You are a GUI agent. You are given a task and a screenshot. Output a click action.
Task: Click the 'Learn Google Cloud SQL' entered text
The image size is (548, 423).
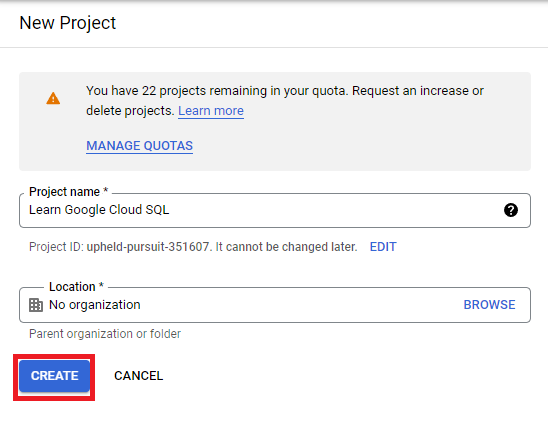pos(99,210)
